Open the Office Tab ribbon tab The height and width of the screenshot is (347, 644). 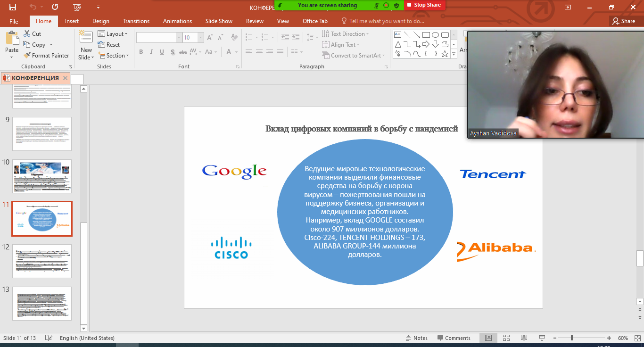(315, 21)
